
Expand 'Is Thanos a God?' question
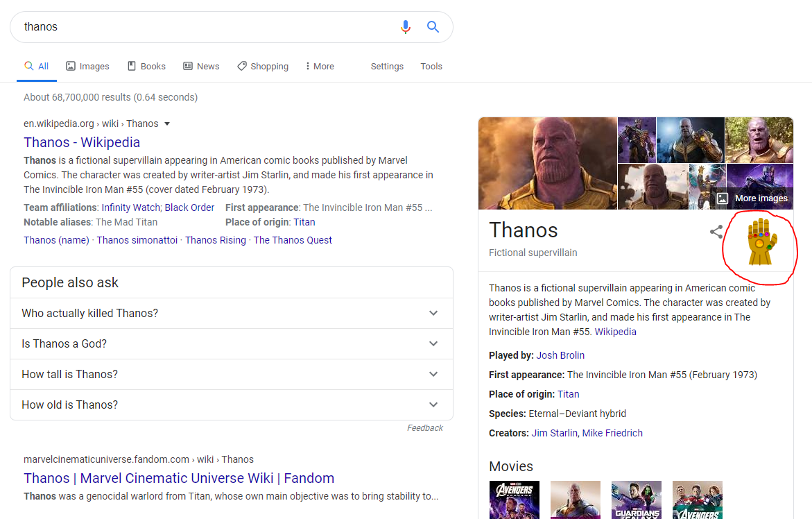click(x=232, y=344)
